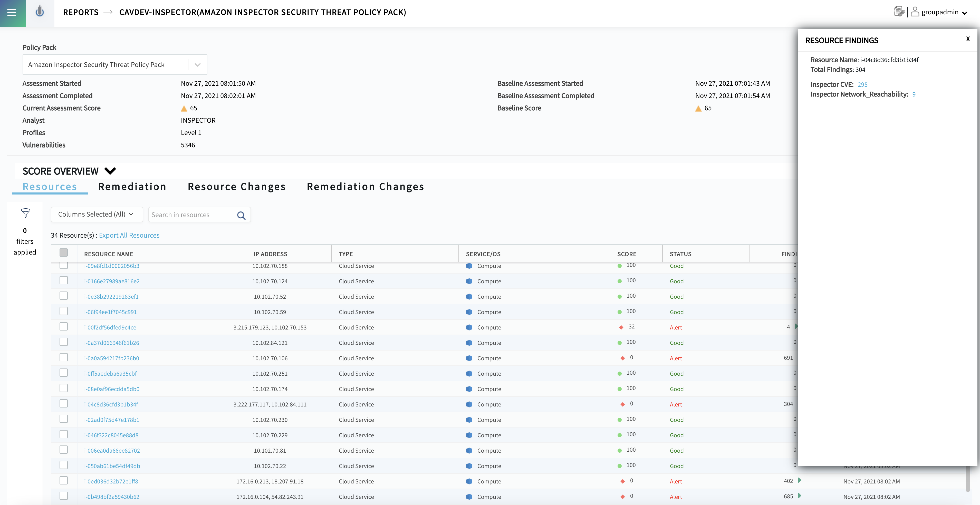Viewport: 980px width, 505px height.
Task: Open the groupadmin user menu arrow
Action: coord(965,13)
